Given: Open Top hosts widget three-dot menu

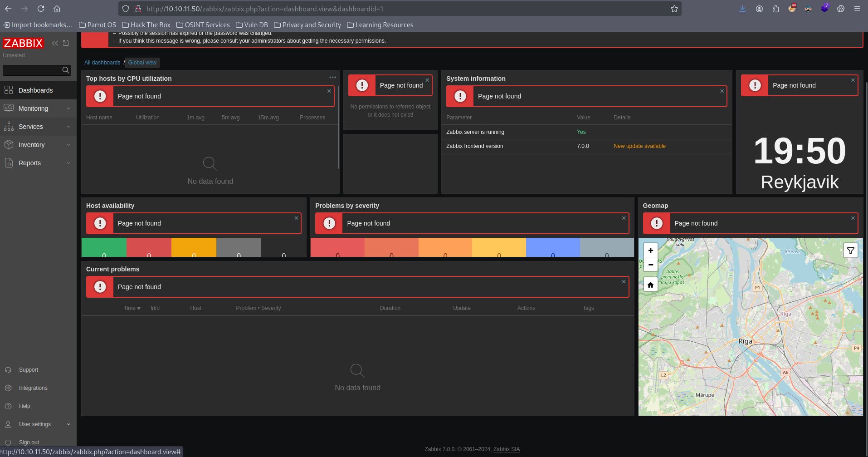Looking at the screenshot, I should point(332,78).
